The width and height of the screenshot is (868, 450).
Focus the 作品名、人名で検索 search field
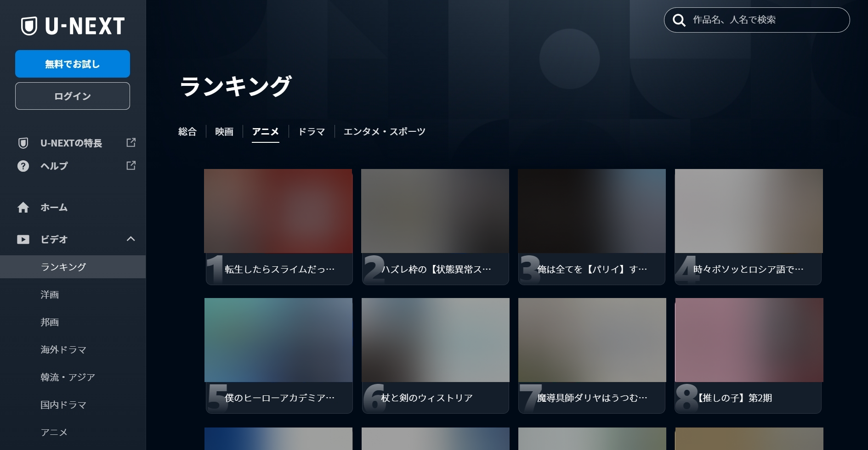point(757,20)
